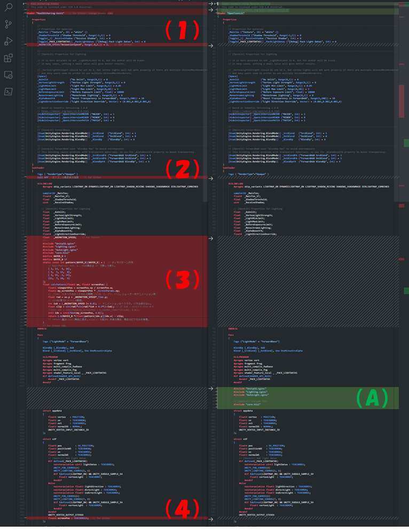Click the SubShader keyword in left editor
Image resolution: width=409 pixels, height=532 pixels.
(x=37, y=167)
